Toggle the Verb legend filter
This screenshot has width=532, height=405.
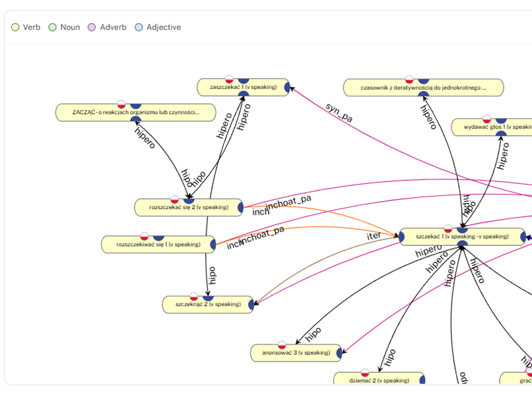(x=26, y=27)
